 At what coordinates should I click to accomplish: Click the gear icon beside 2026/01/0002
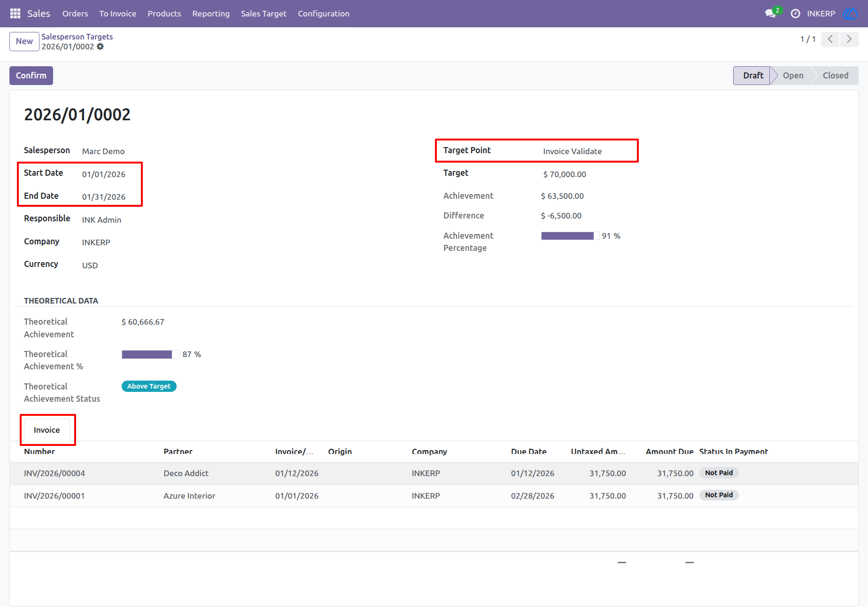tap(100, 47)
